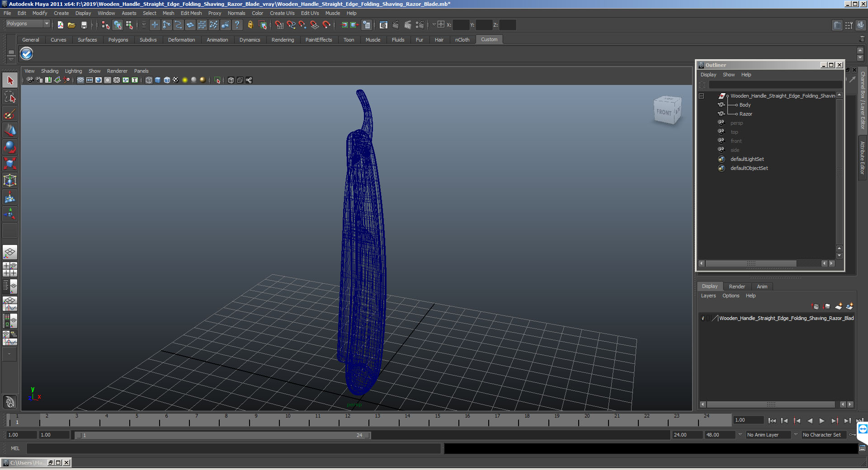Toggle layer visibility V box
The image size is (868, 470).
[703, 318]
